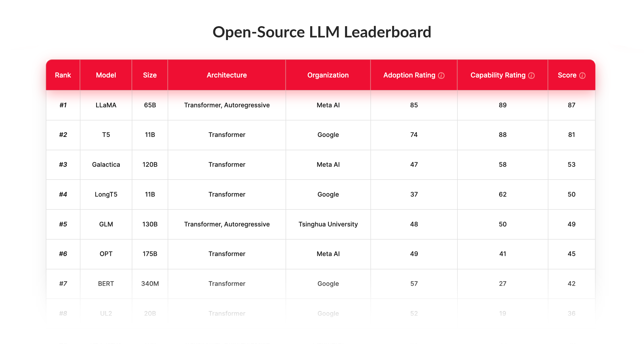Image resolution: width=644 pixels, height=344 pixels.
Task: Click the page title Open-Source LLM Leaderboard
Action: click(x=322, y=32)
